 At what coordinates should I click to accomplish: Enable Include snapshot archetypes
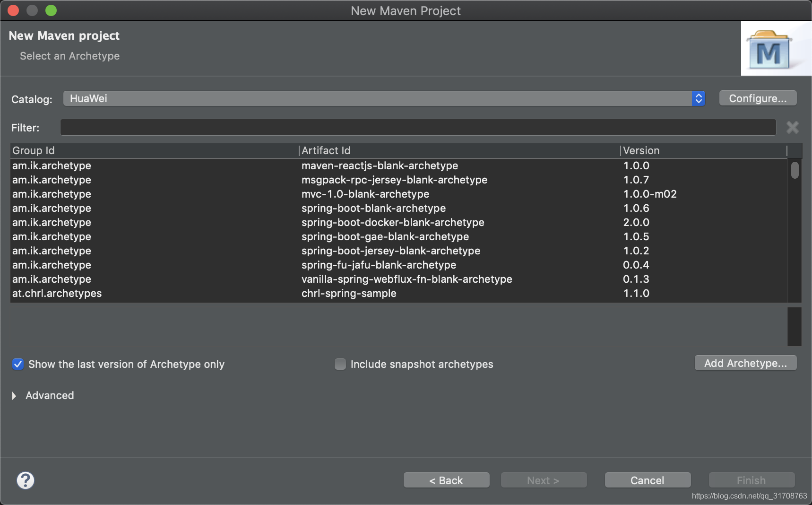[340, 364]
